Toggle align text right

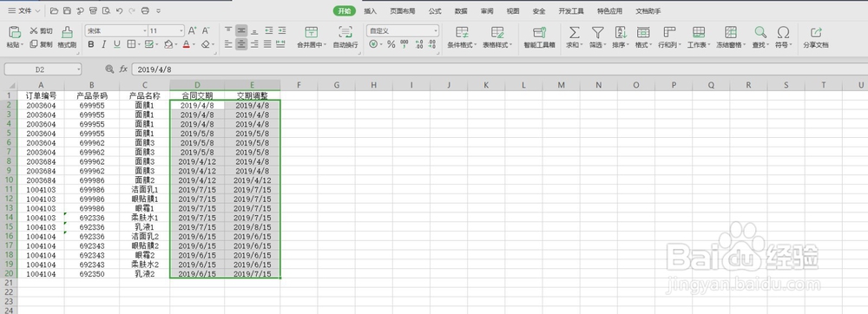pos(254,44)
